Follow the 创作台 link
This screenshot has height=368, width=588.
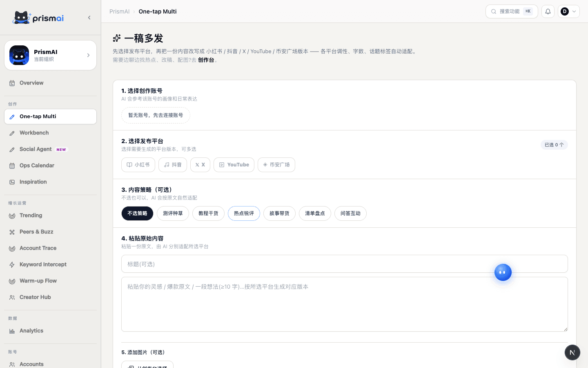[206, 60]
